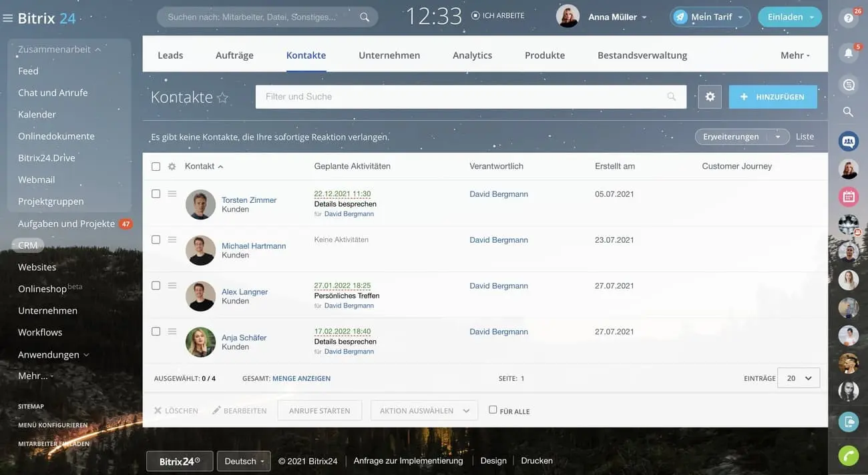Image resolution: width=868 pixels, height=475 pixels.
Task: Open row action menu for Torsten Zimmer
Action: tap(172, 193)
